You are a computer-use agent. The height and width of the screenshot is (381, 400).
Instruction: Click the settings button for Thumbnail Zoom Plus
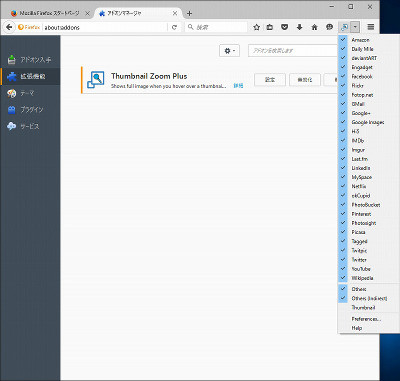[270, 80]
